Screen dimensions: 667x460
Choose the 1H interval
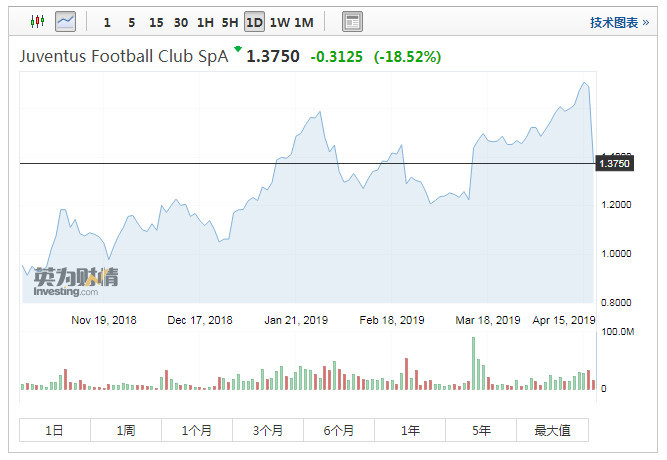[205, 22]
